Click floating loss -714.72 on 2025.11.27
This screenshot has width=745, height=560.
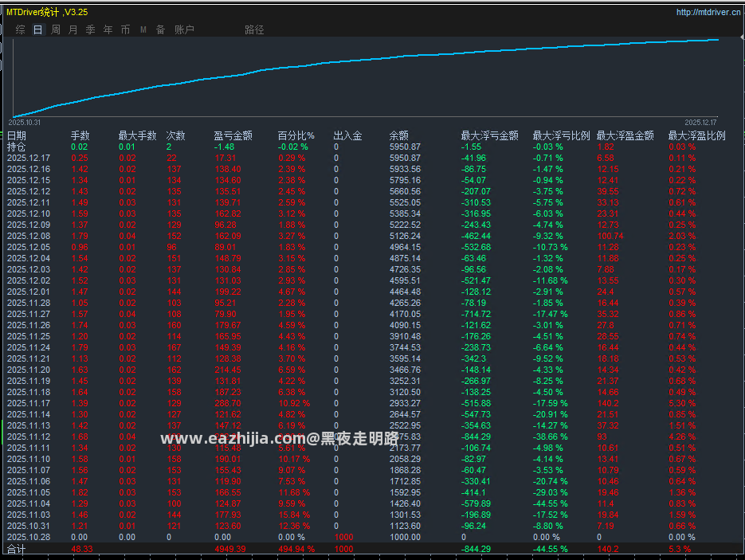pyautogui.click(x=476, y=314)
